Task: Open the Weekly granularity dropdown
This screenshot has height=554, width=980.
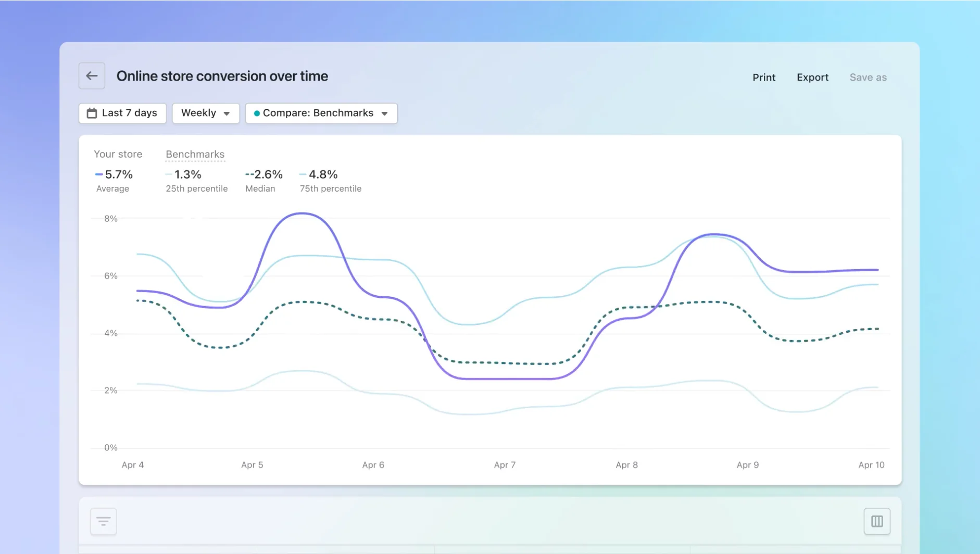Action: pos(205,113)
